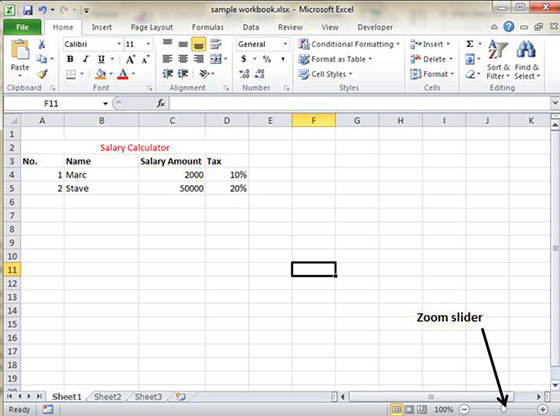Toggle Italic formatting
Viewport: 560px width, 416px height.
tap(85, 59)
